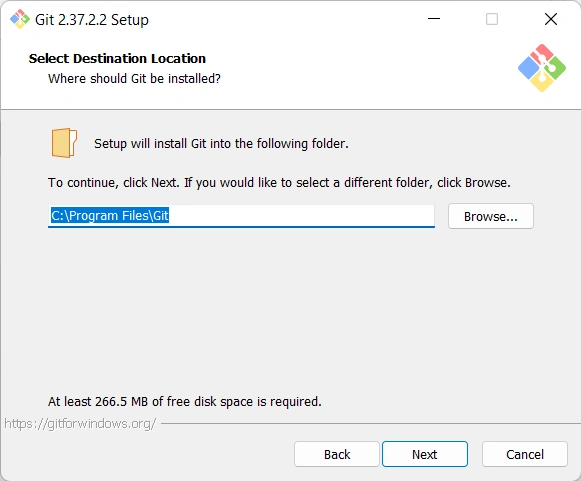
Task: Cancel the Git setup
Action: coord(525,454)
